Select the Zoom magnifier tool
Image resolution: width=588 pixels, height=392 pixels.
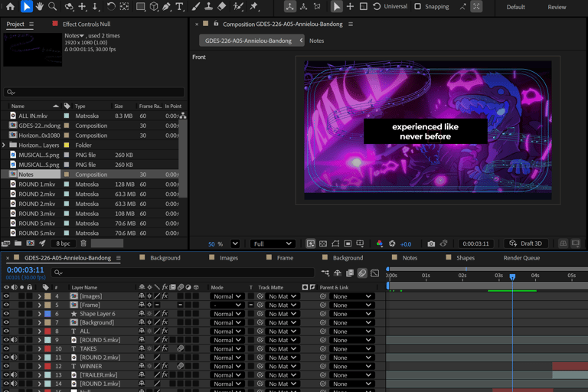[x=53, y=6]
